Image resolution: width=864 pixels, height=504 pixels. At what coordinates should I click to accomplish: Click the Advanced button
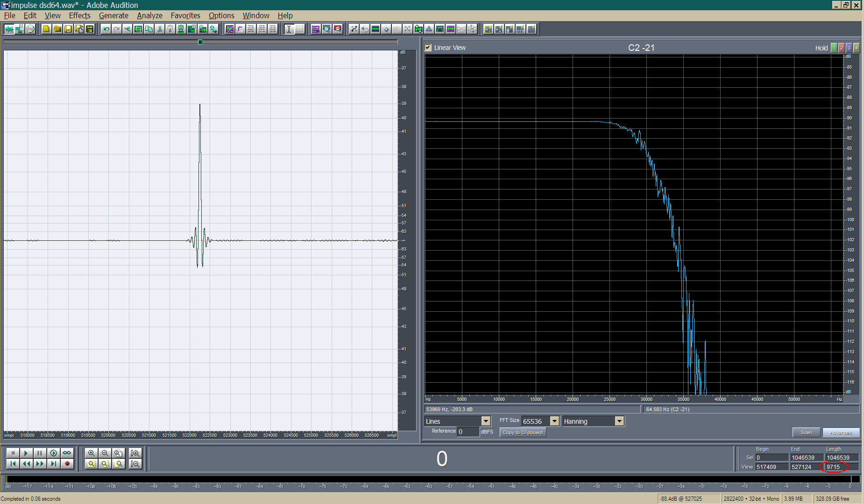[841, 433]
